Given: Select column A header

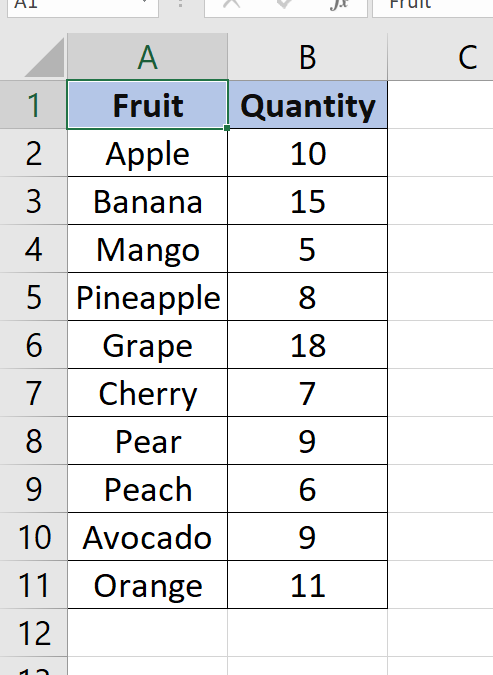Looking at the screenshot, I should click(147, 57).
